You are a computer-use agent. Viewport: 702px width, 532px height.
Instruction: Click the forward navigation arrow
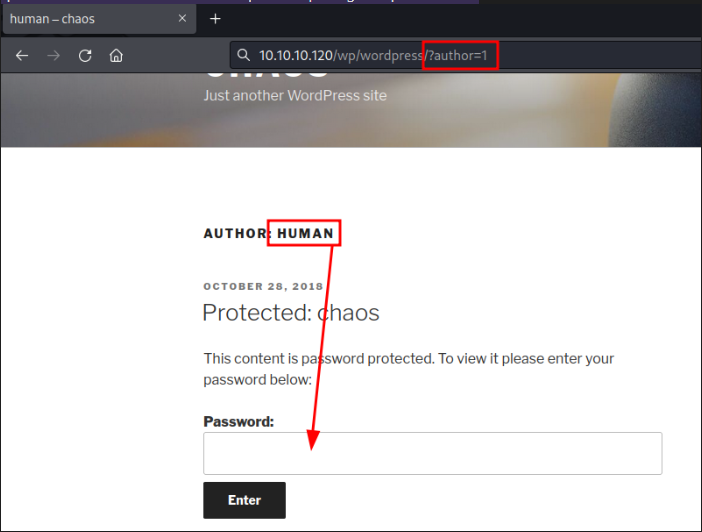[54, 56]
